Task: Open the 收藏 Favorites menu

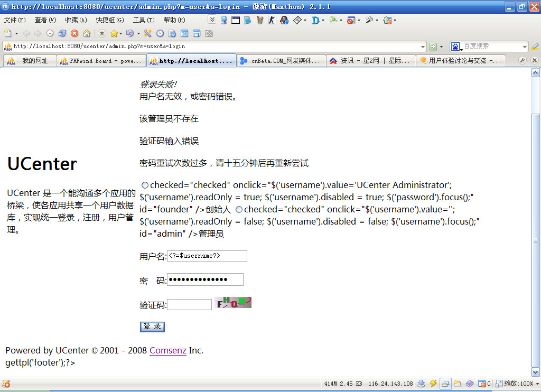Action: tap(76, 20)
